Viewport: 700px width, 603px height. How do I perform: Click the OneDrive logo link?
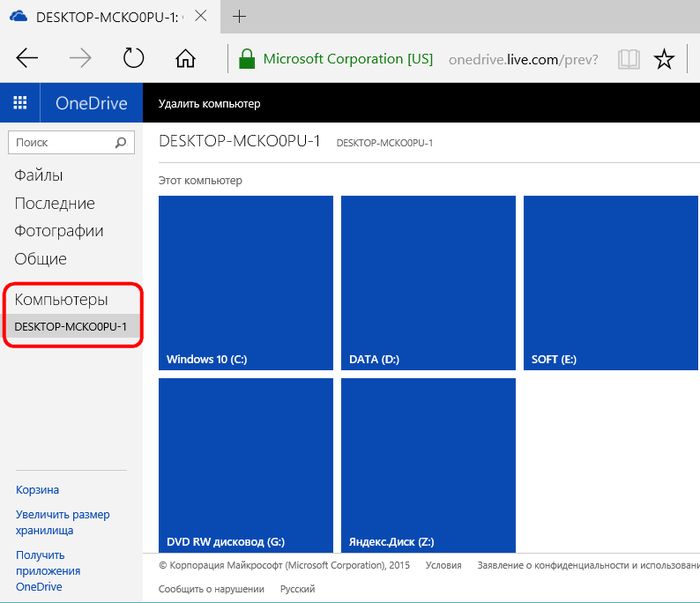pyautogui.click(x=91, y=103)
